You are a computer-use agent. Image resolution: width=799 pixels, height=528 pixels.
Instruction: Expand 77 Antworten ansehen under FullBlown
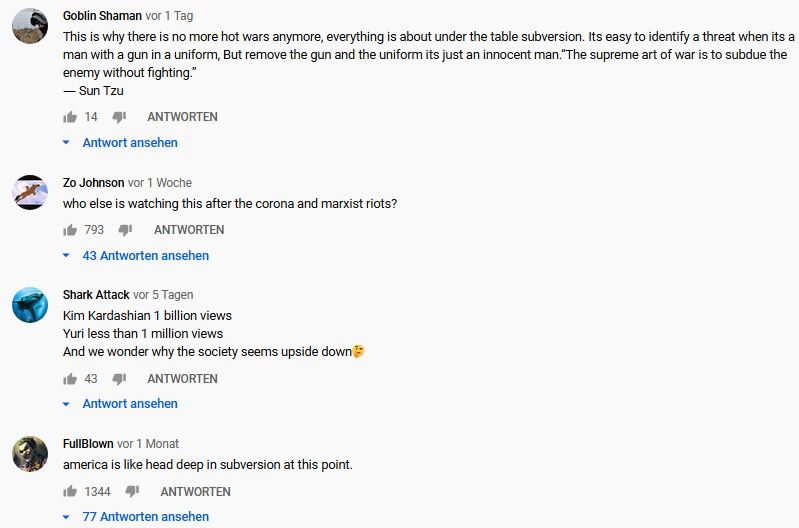[x=146, y=517]
